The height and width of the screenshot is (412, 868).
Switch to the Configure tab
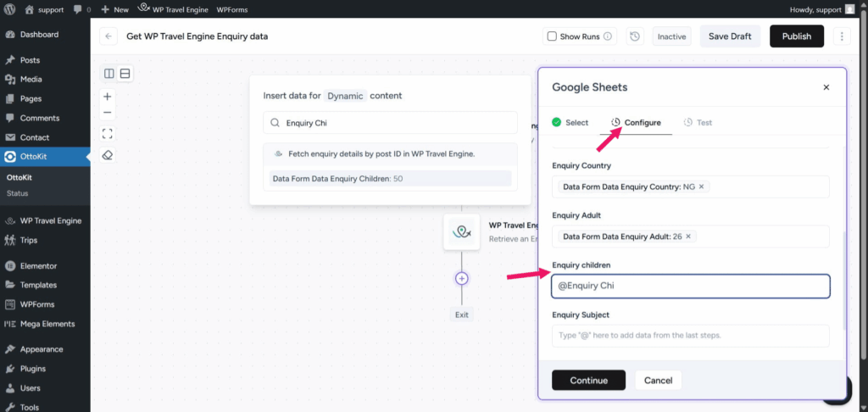(636, 122)
